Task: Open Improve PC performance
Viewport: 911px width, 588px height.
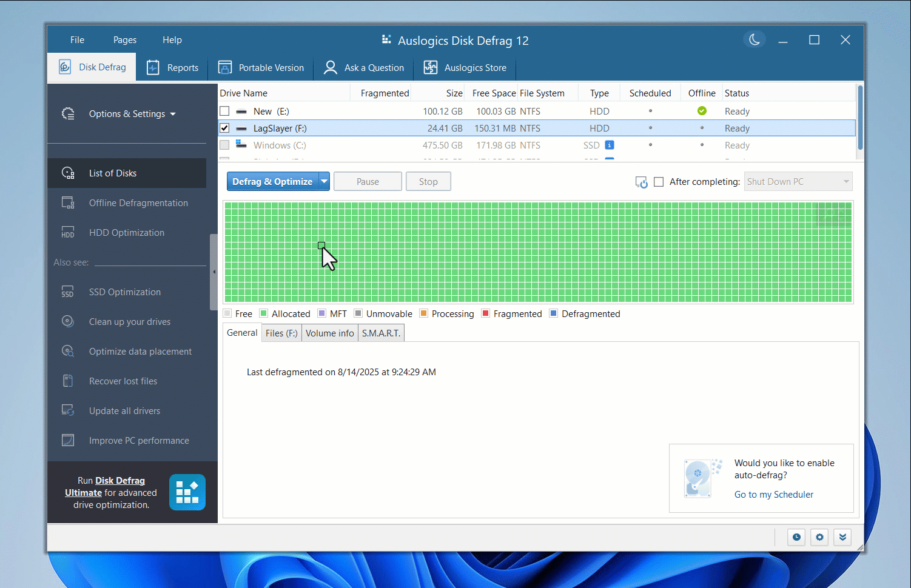Action: pos(138,440)
